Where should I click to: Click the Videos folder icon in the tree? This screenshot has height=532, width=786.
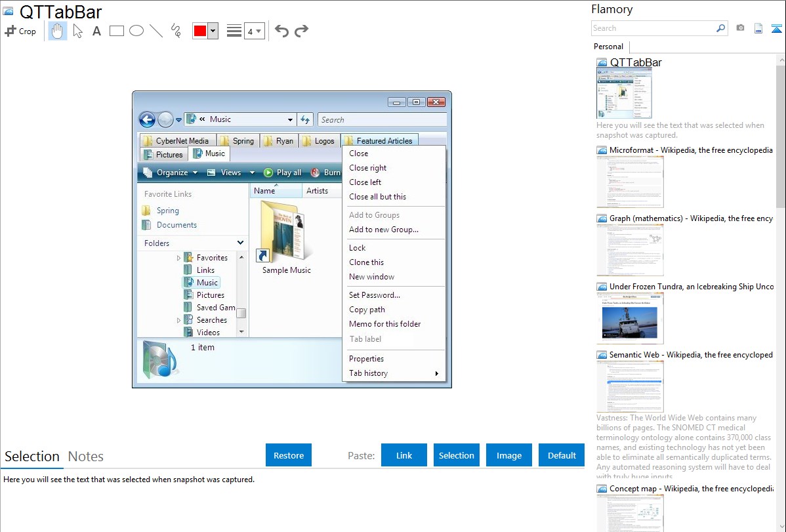click(188, 333)
